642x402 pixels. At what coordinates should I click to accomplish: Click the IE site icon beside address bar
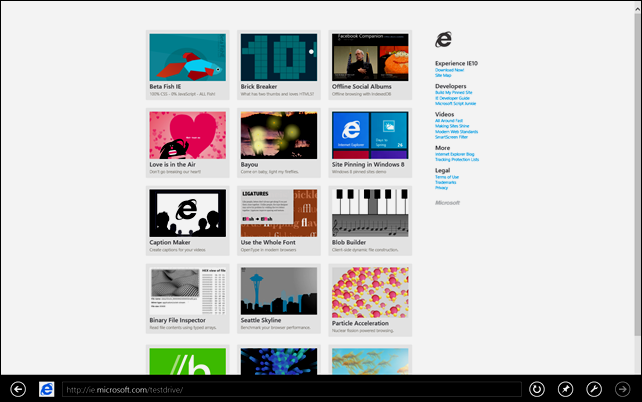click(47, 389)
